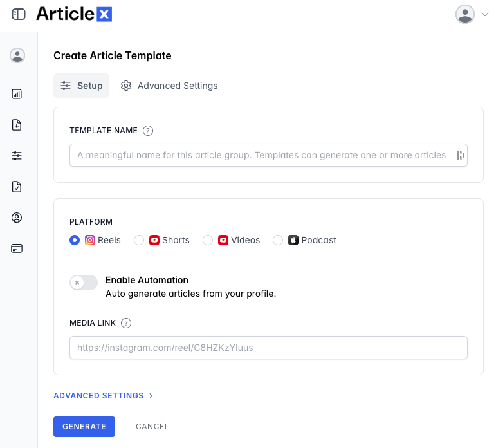Open the user account dropdown menu

tap(472, 14)
